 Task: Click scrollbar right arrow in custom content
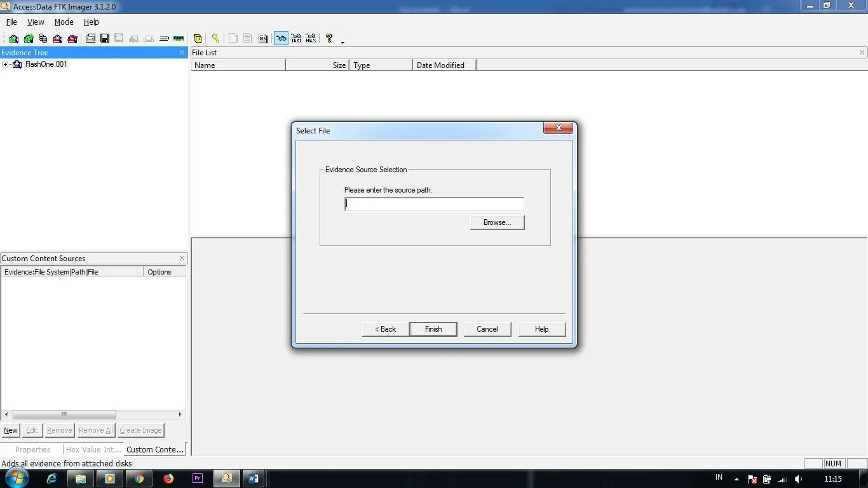point(180,414)
